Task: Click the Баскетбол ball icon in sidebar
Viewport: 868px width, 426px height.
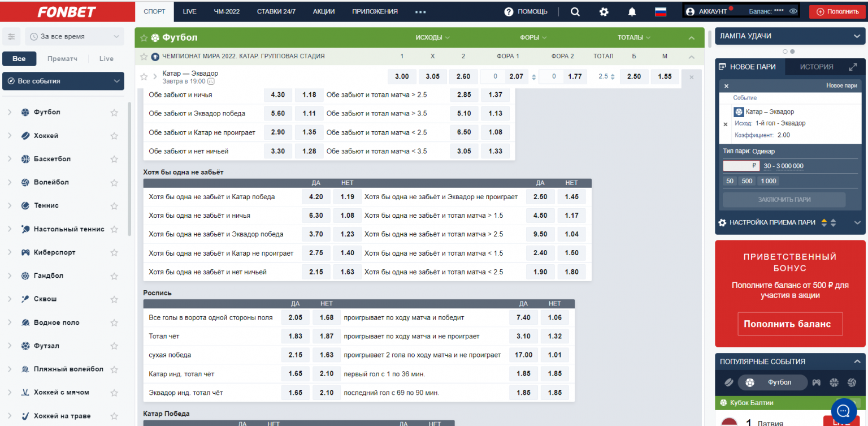Action: pyautogui.click(x=25, y=159)
